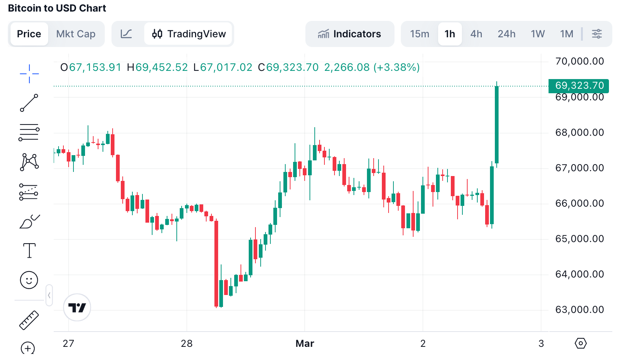
Task: Switch to the Price view
Action: click(x=29, y=34)
